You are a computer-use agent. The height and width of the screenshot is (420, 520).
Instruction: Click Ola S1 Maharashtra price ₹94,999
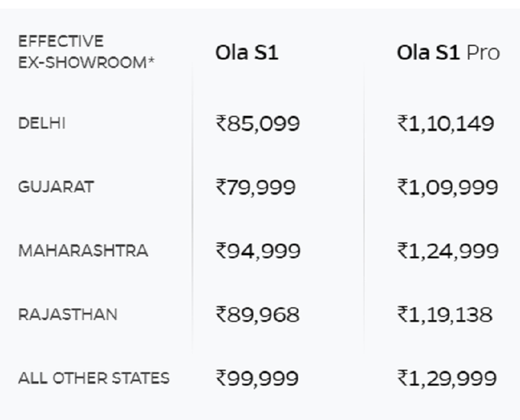click(x=258, y=250)
